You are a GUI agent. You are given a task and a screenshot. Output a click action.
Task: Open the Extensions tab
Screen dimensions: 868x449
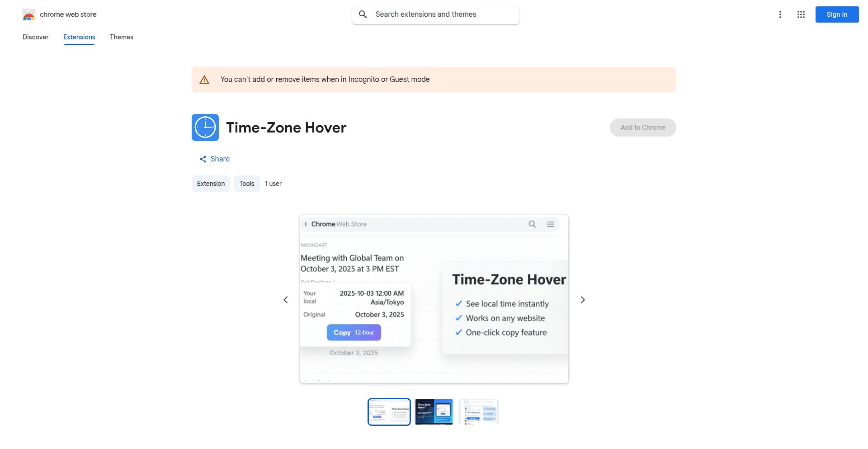pyautogui.click(x=79, y=37)
